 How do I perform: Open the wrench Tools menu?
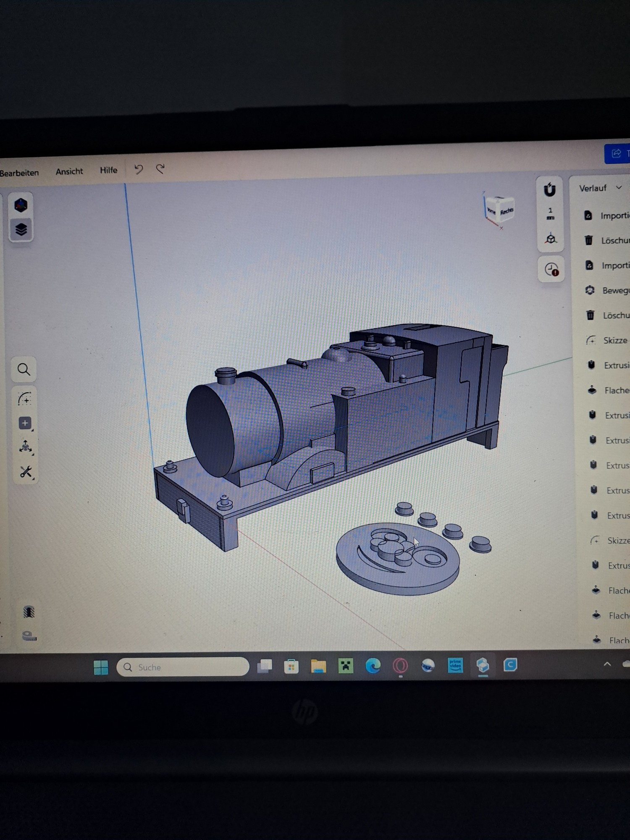tap(26, 472)
